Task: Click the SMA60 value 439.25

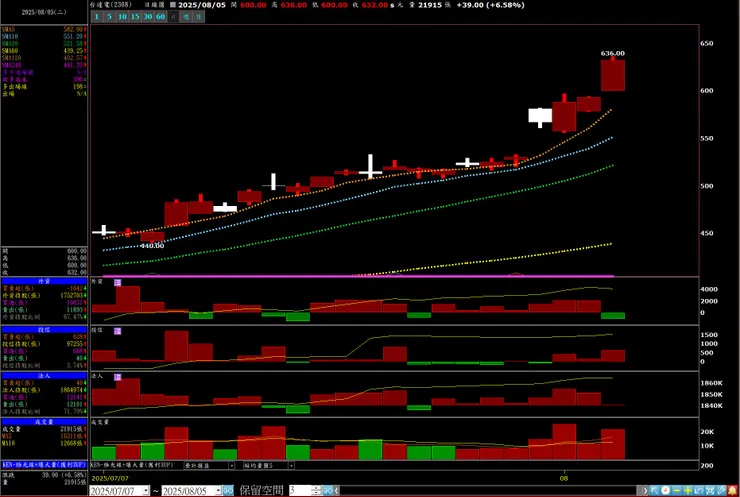Action: coord(74,51)
